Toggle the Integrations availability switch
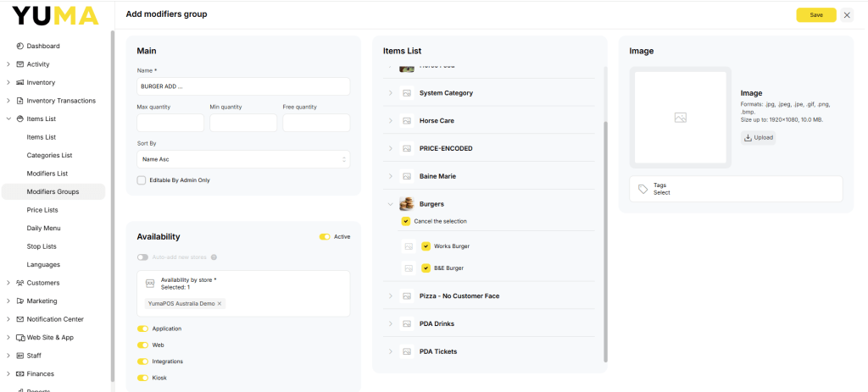The image size is (868, 392). [142, 361]
